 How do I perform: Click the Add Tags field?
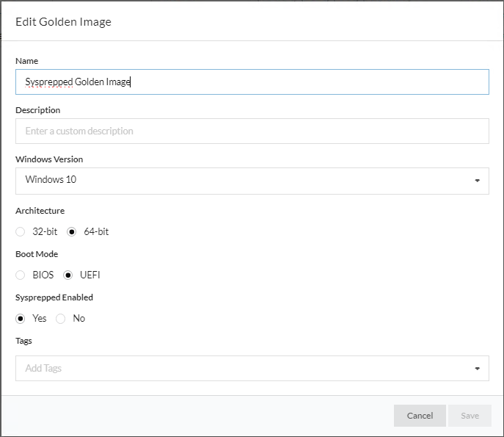252,368
